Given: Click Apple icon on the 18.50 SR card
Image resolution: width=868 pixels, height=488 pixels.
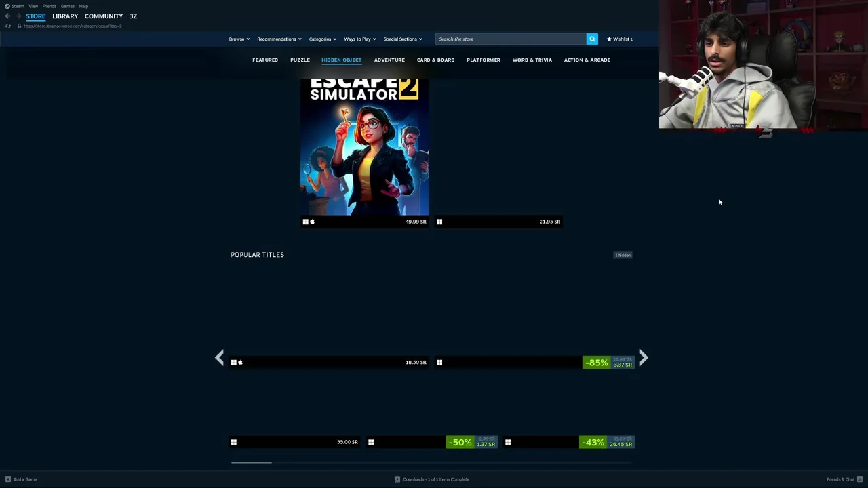Looking at the screenshot, I should pyautogui.click(x=240, y=362).
